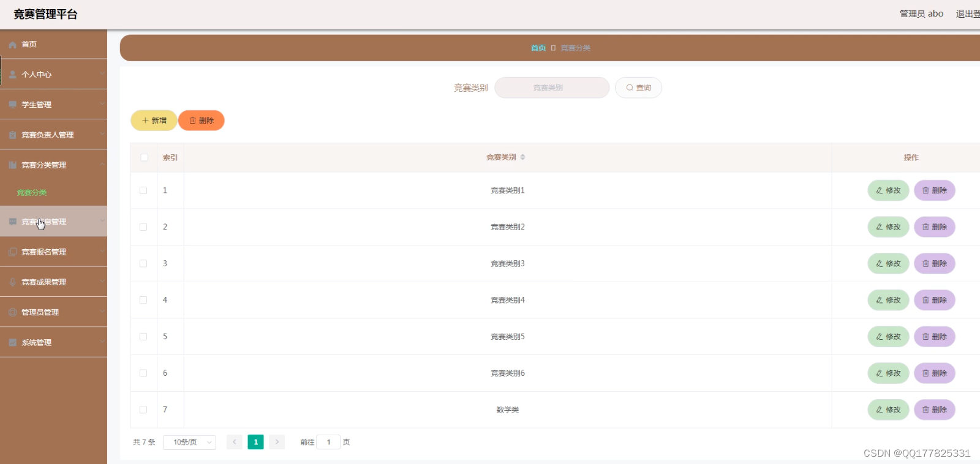Click 修改 for row 竞赛类别1
This screenshot has height=464, width=980.
coord(888,190)
